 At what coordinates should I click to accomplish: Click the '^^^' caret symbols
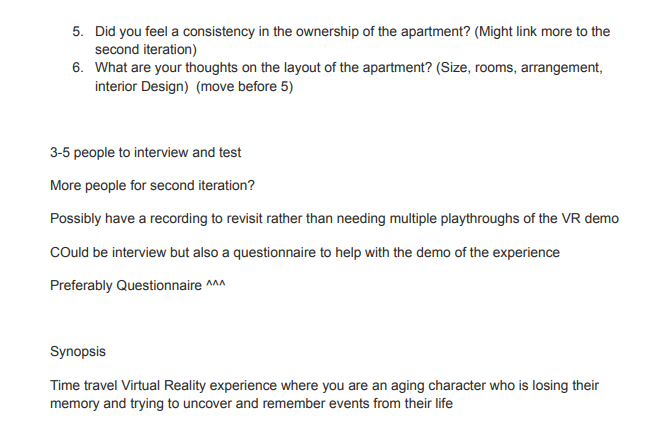pyautogui.click(x=216, y=283)
